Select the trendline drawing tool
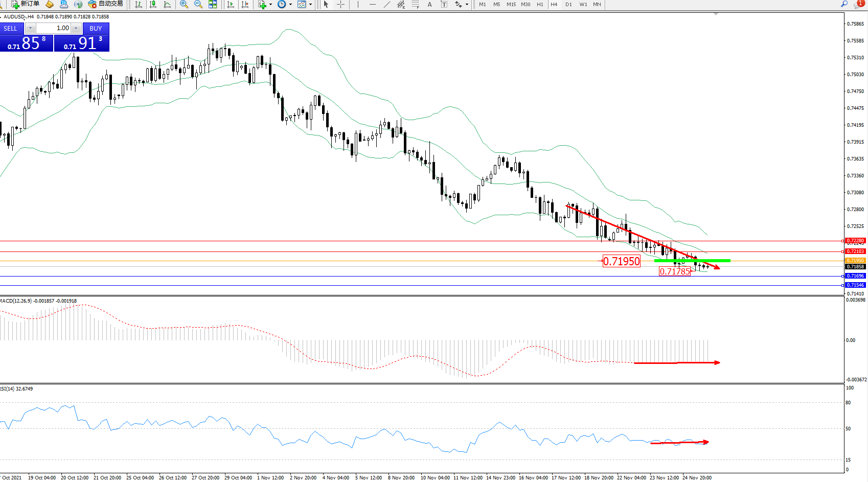Image resolution: width=868 pixels, height=482 pixels. pos(387,4)
